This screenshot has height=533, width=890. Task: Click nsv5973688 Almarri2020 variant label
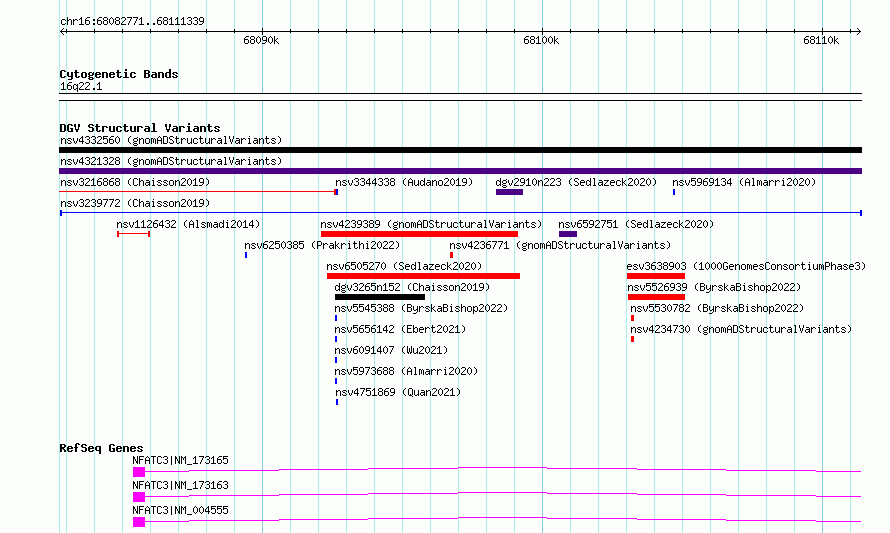coord(406,371)
